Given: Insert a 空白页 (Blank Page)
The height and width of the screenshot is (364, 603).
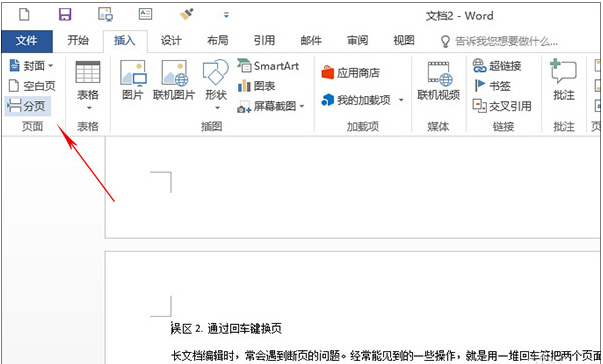Looking at the screenshot, I should 32,85.
